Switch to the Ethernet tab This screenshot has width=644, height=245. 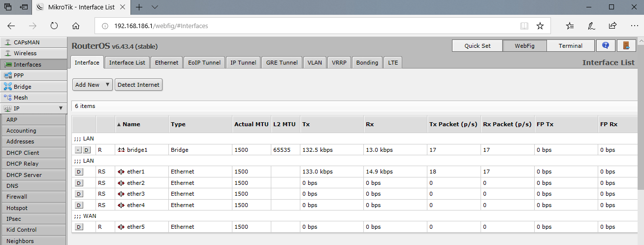coord(166,63)
